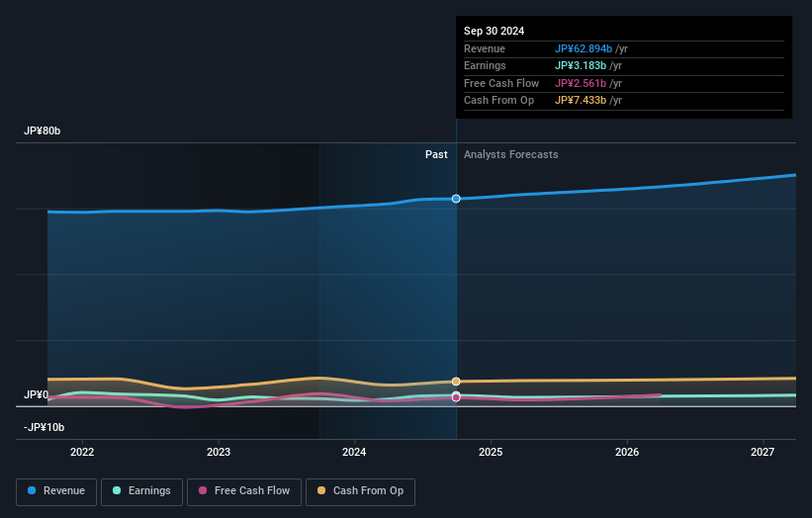Click the JP¥2.561b free cash flow value

coord(581,83)
